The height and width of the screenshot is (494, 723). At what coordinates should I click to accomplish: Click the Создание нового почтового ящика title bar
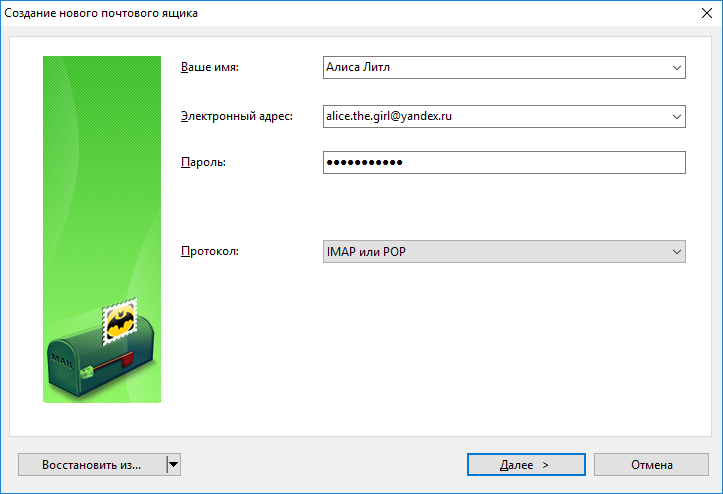coord(300,14)
